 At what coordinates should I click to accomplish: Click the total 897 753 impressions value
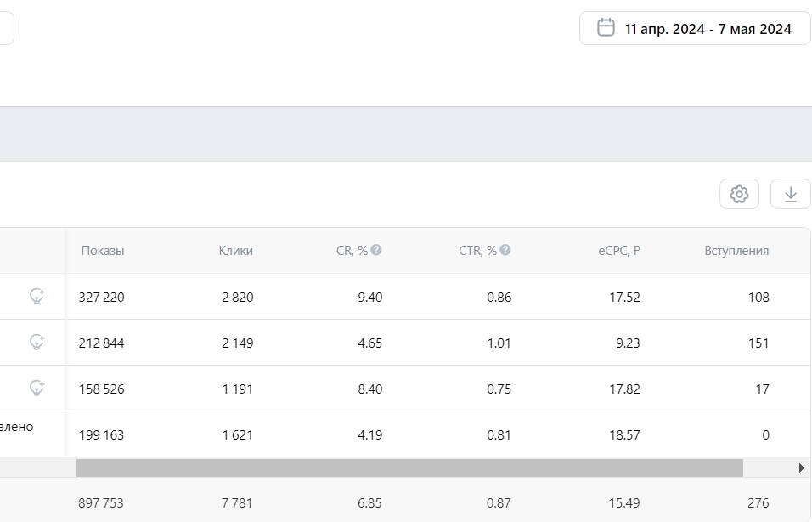101,502
